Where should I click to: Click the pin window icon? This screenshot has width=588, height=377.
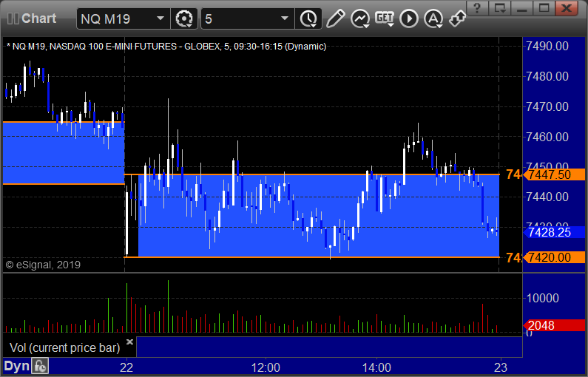tap(457, 18)
